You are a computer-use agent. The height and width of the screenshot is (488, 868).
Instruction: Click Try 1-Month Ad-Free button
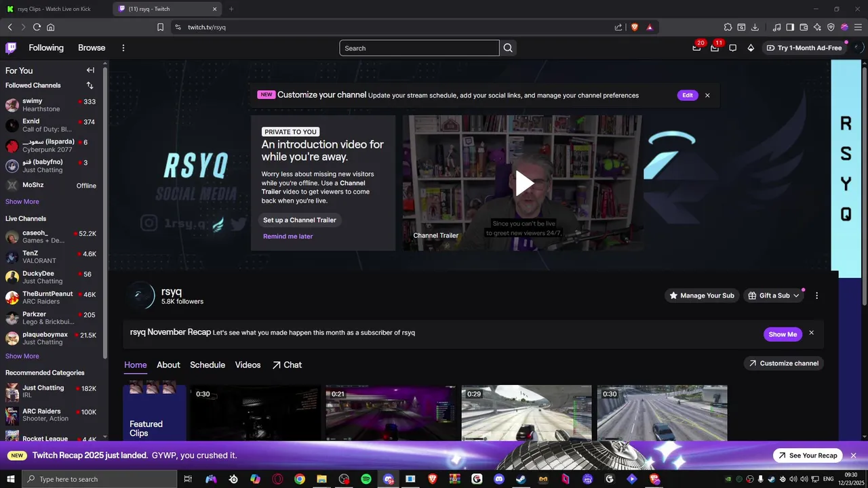click(804, 48)
